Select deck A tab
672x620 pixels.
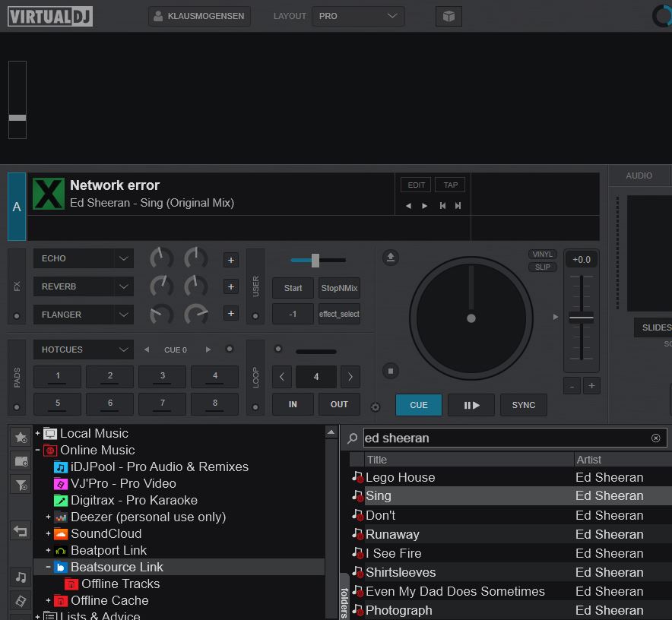click(x=17, y=207)
